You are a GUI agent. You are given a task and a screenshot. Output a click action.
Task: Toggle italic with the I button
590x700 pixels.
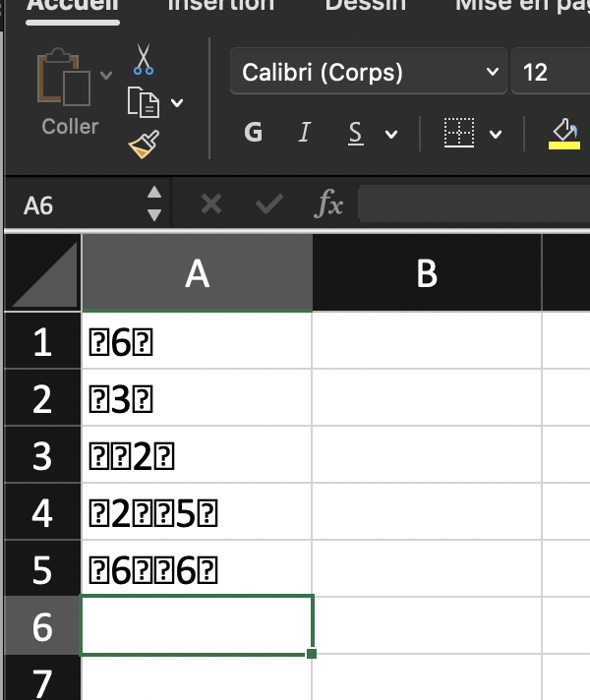[x=304, y=132]
